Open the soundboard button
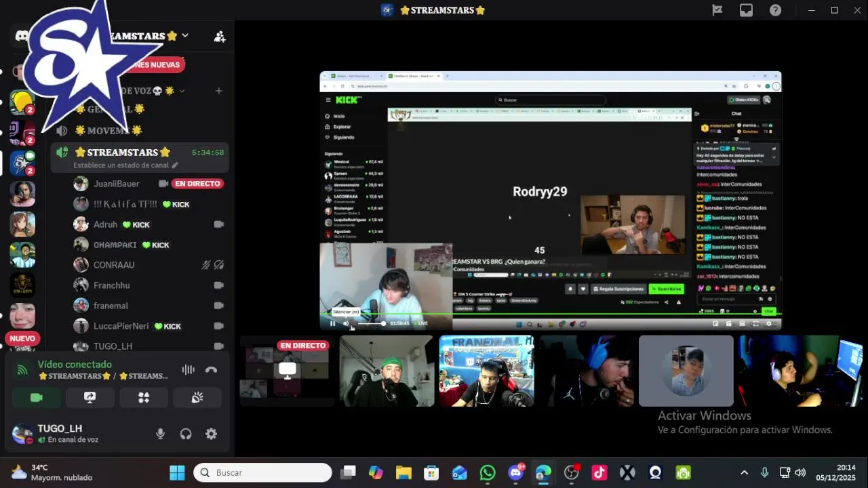Viewport: 868px width, 488px height. [x=197, y=398]
